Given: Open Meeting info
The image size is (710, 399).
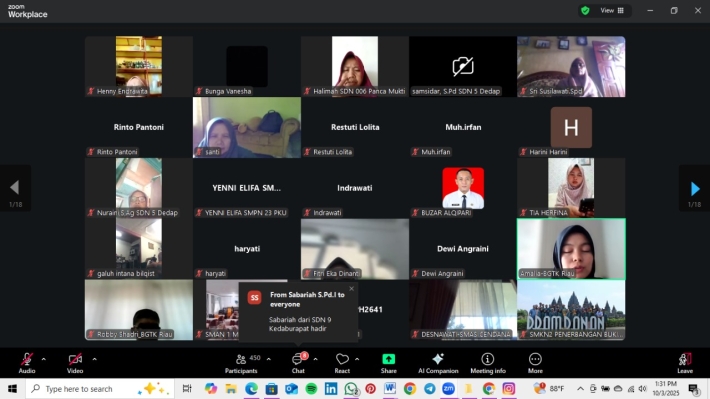Looking at the screenshot, I should (488, 363).
